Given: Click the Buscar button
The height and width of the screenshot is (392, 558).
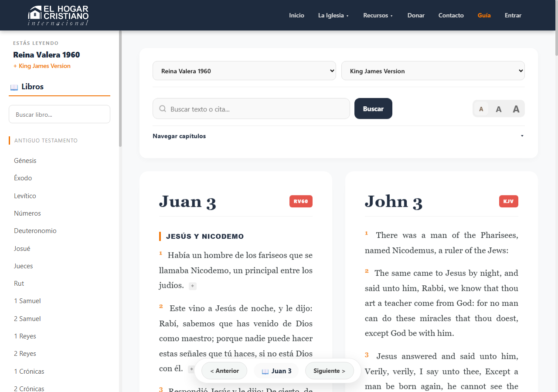Looking at the screenshot, I should (x=373, y=108).
